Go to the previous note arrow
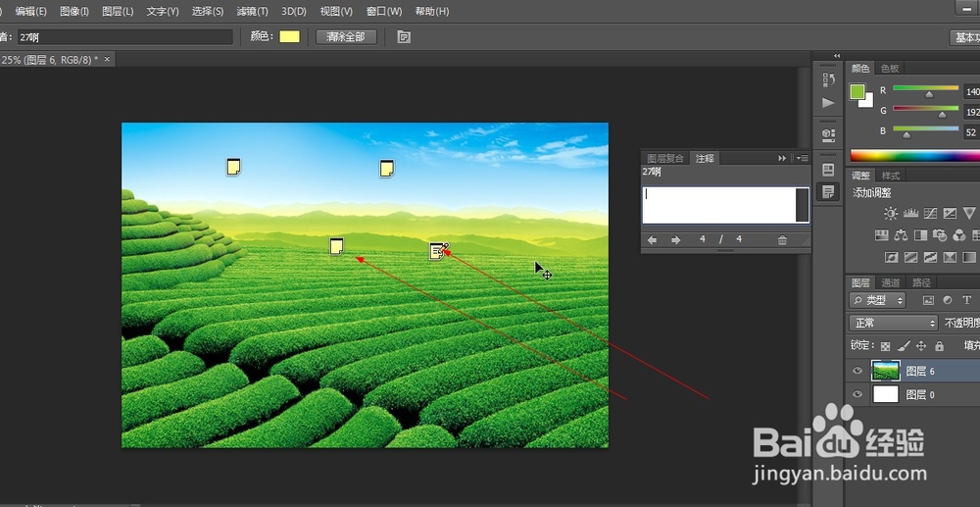The image size is (980, 507). pos(652,240)
